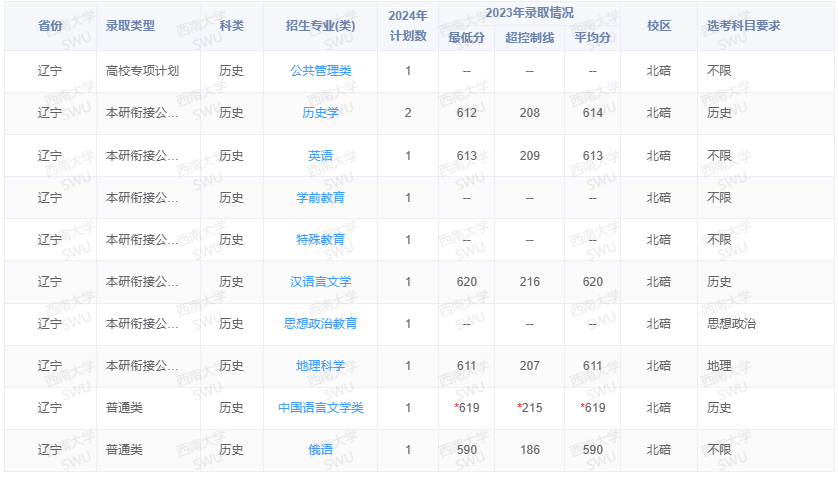838x477 pixels.
Task: Click the 186 over-line value
Action: (530, 450)
